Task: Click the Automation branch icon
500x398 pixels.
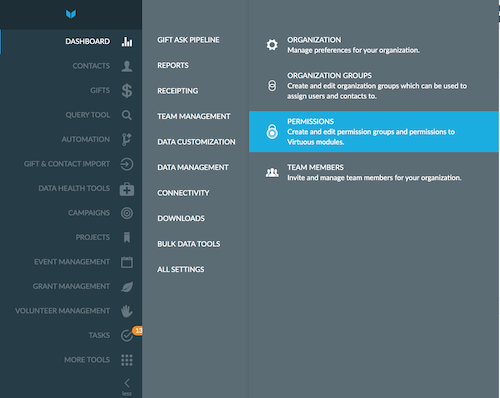Action: pos(127,139)
